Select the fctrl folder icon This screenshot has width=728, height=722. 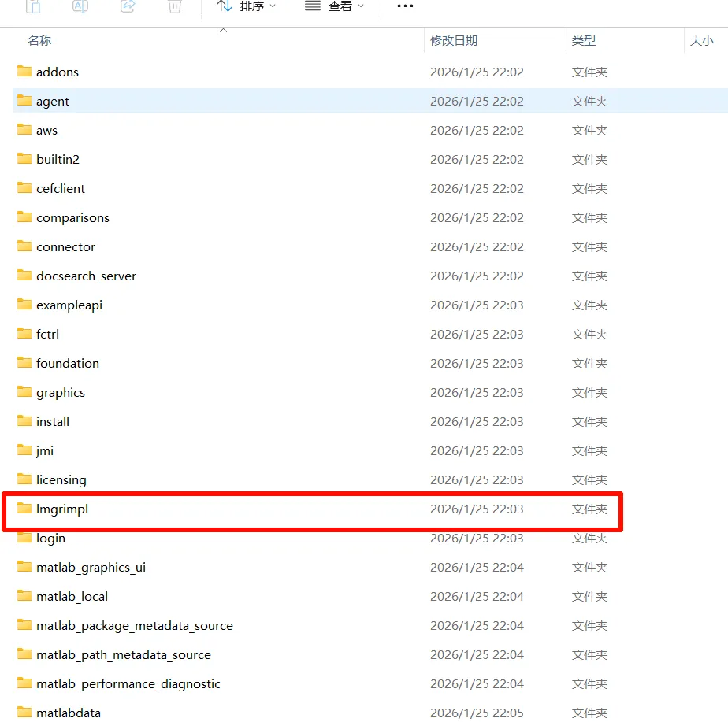pos(24,334)
